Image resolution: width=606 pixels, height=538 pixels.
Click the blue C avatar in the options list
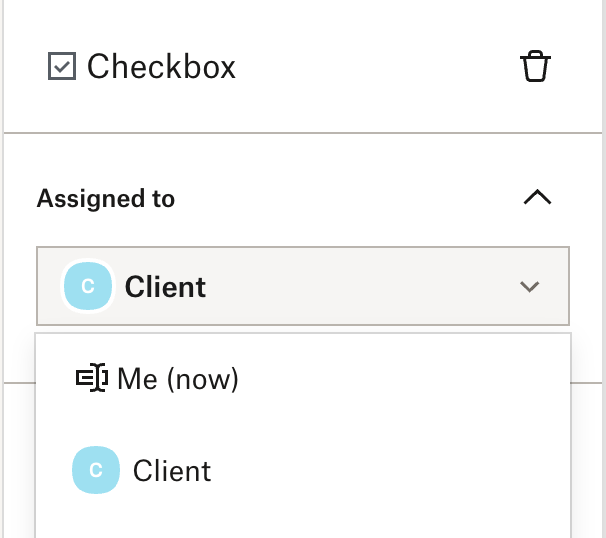96,470
